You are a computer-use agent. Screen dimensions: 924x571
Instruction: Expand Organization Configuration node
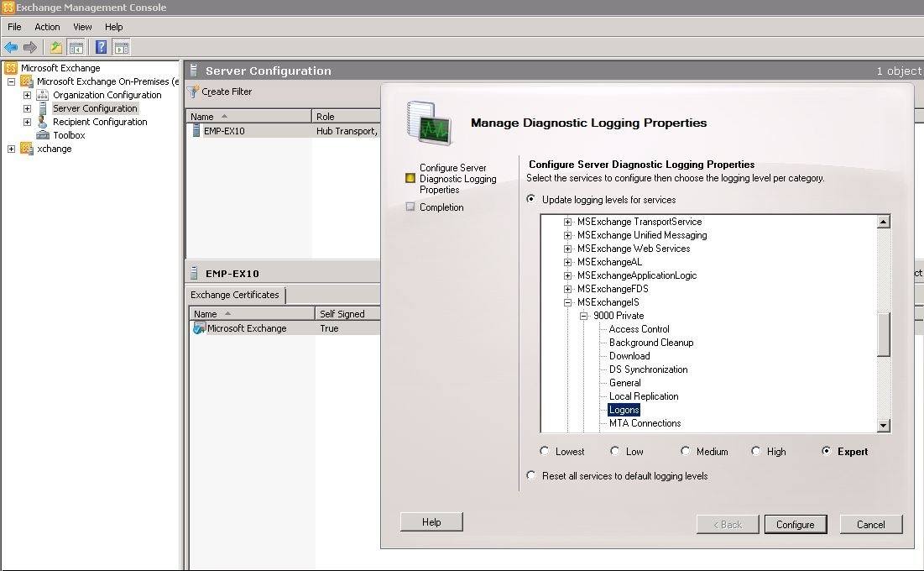pyautogui.click(x=27, y=95)
